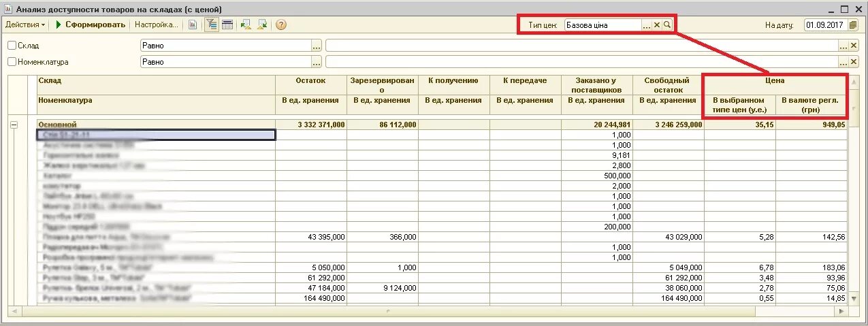Viewport: 868px width, 326px height.
Task: Click the empty Склад value field
Action: [x=582, y=46]
